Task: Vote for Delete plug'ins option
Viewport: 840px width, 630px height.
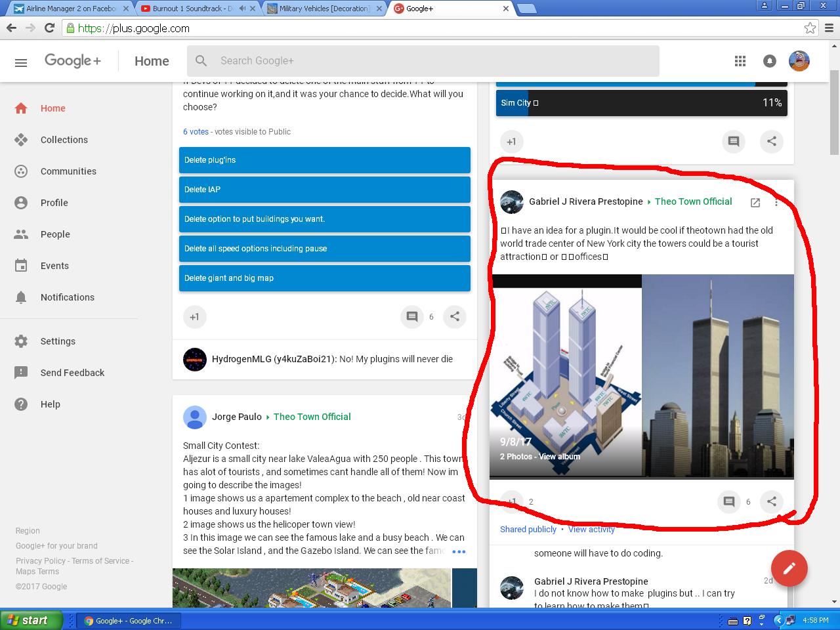Action: (325, 160)
